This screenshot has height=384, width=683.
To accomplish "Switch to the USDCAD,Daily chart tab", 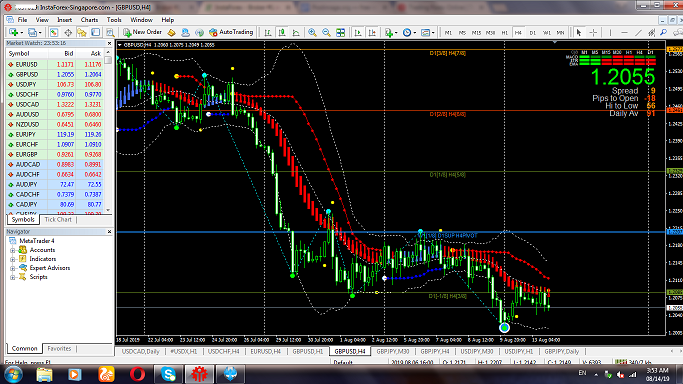I will pyautogui.click(x=140, y=351).
